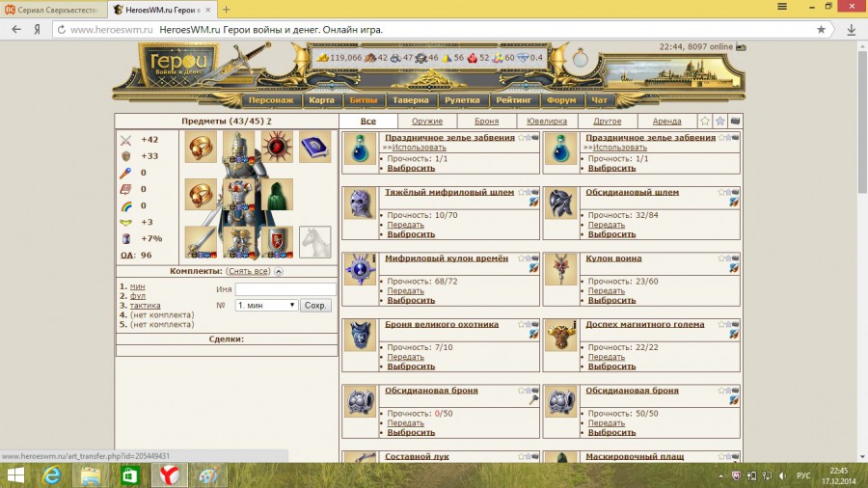
Task: Toggle empty star on first Праздничное зелье забвения
Action: coord(521,137)
